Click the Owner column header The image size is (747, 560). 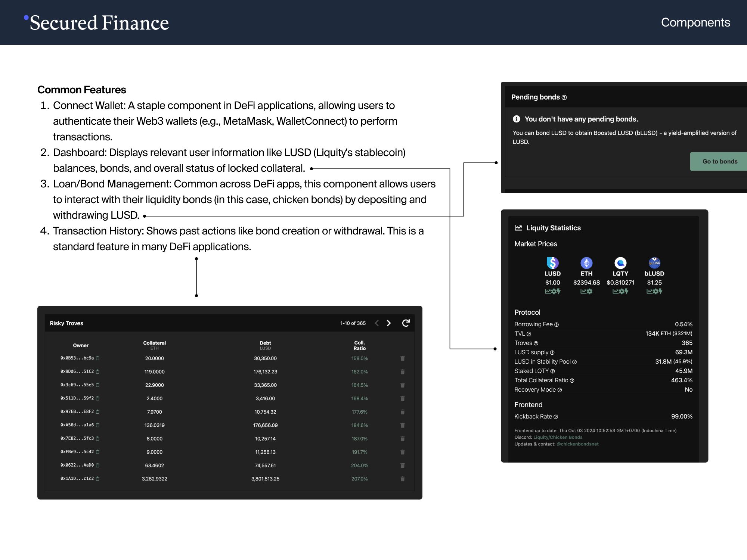pos(81,346)
